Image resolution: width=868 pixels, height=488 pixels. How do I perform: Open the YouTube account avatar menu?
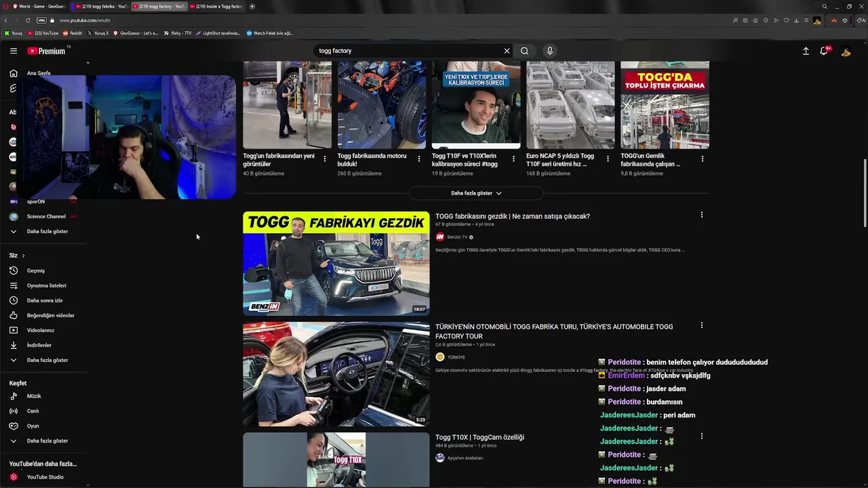pyautogui.click(x=846, y=51)
